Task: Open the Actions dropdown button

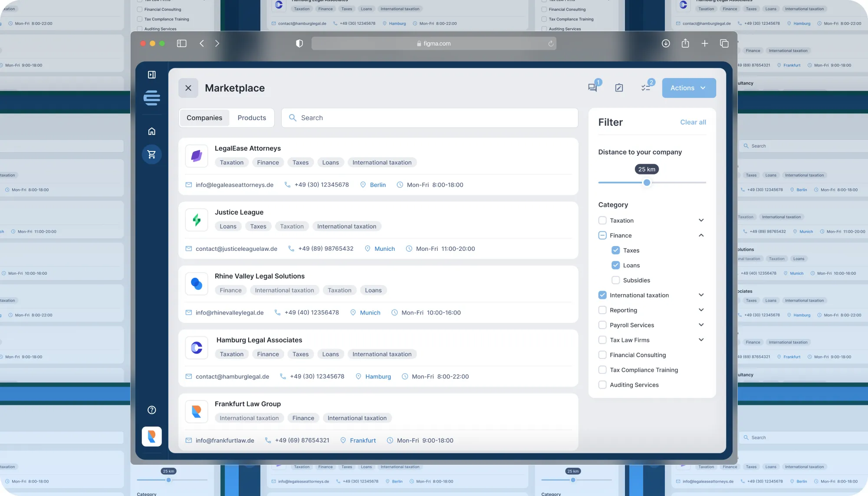Action: tap(689, 88)
